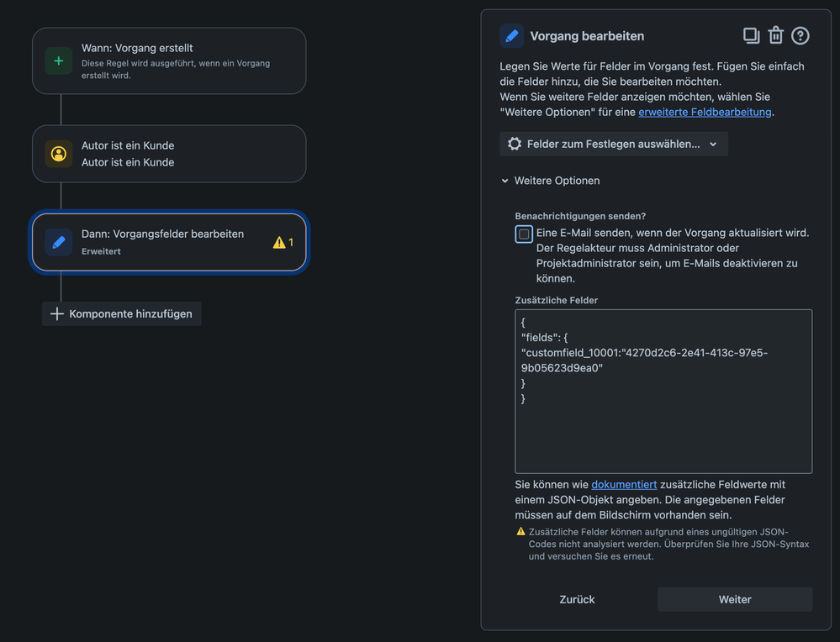Click the warning triangle on action step
This screenshot has width=840, height=642.
(x=279, y=243)
